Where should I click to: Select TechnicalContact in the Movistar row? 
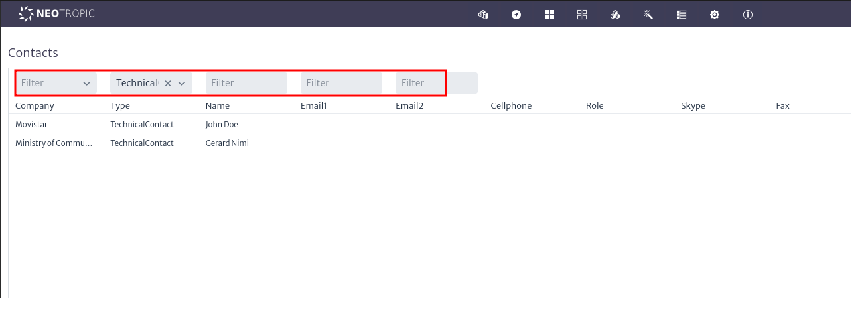(x=142, y=124)
